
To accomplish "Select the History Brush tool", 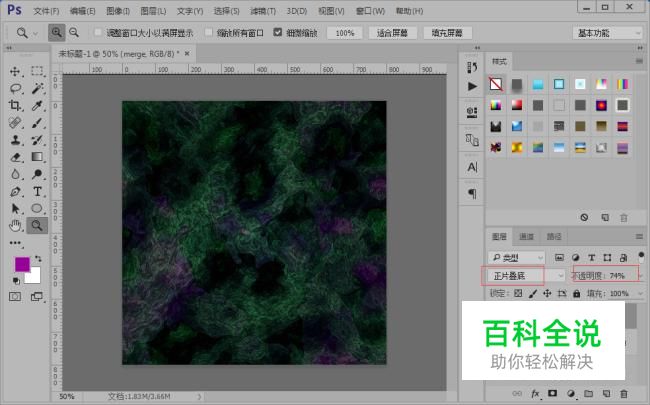I will pyautogui.click(x=37, y=140).
